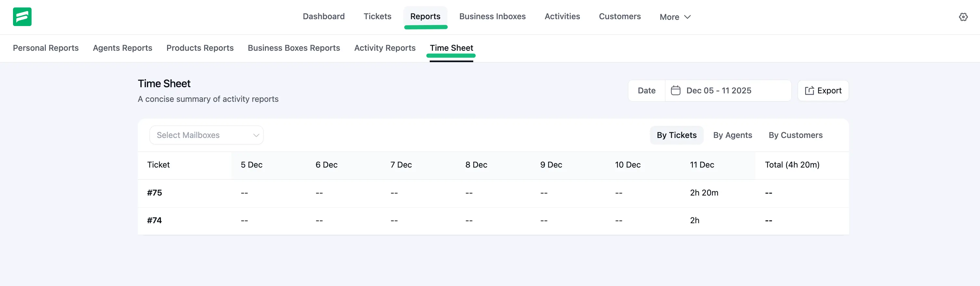Click the calendar icon in date picker
The width and height of the screenshot is (980, 286).
675,91
